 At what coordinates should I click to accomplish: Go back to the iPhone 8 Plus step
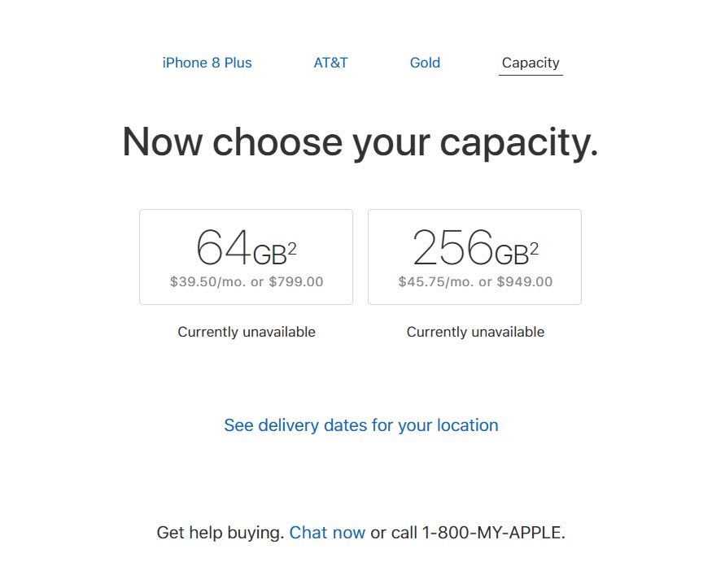(x=207, y=63)
